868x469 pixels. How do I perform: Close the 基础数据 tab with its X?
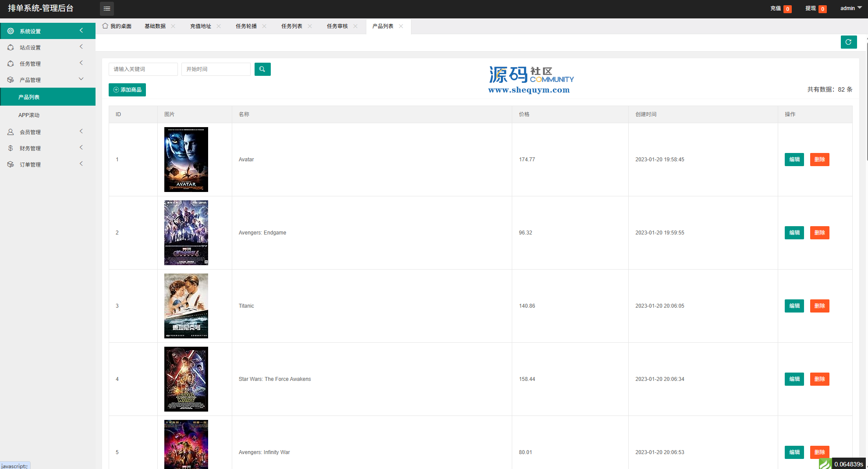[x=173, y=26]
